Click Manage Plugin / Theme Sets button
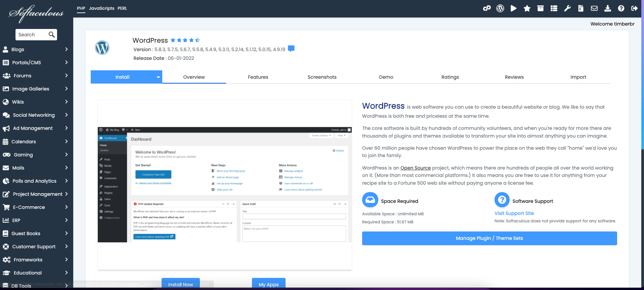 (489, 238)
